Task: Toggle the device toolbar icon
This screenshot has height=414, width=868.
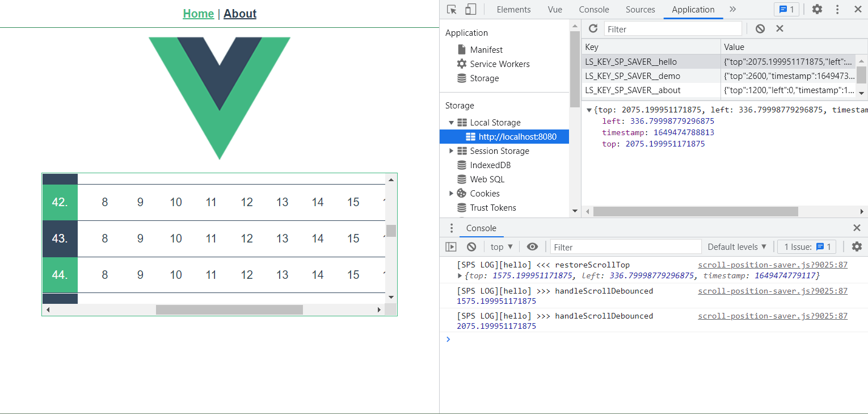Action: pos(470,9)
